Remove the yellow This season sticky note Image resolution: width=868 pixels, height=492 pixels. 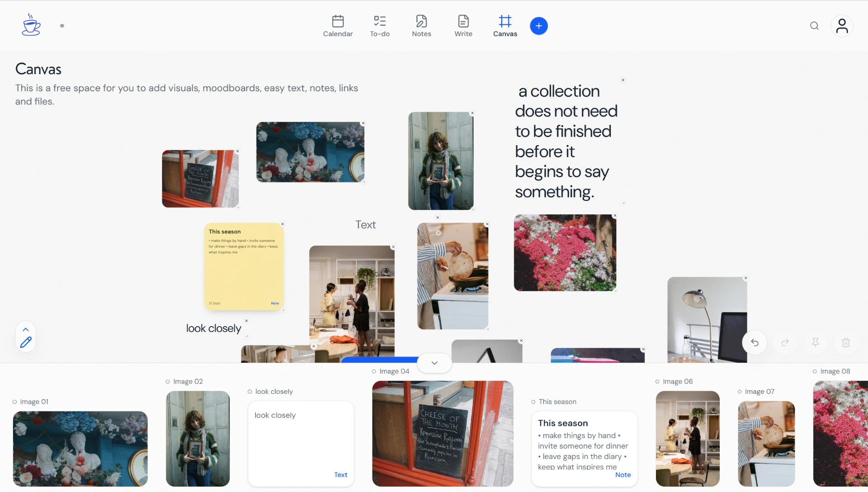(283, 224)
